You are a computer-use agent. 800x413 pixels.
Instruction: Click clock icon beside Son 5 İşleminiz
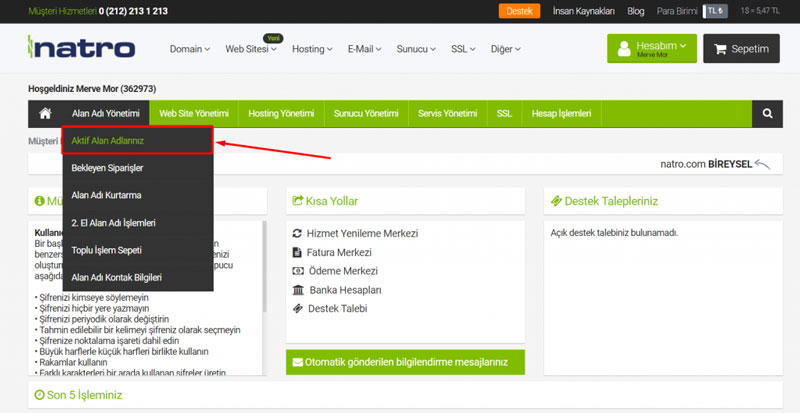[39, 395]
